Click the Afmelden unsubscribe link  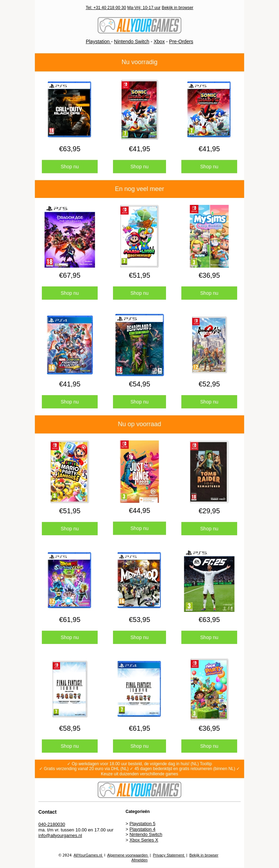click(x=139, y=860)
